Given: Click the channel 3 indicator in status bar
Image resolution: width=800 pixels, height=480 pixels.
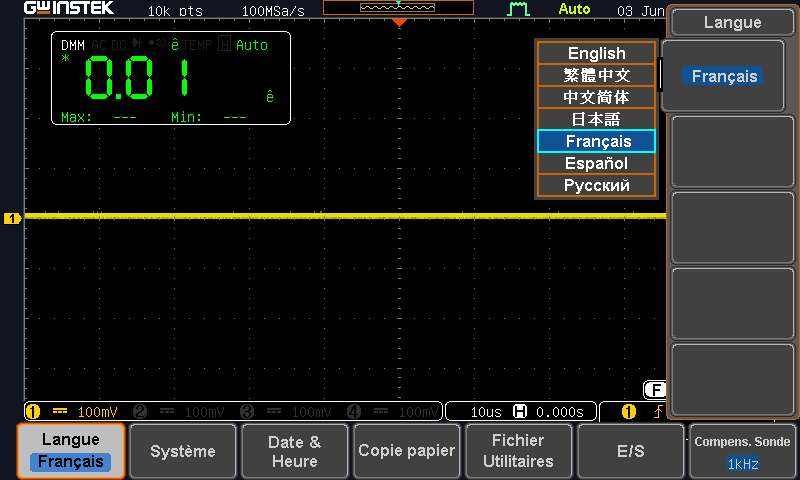Looking at the screenshot, I should click(247, 412).
